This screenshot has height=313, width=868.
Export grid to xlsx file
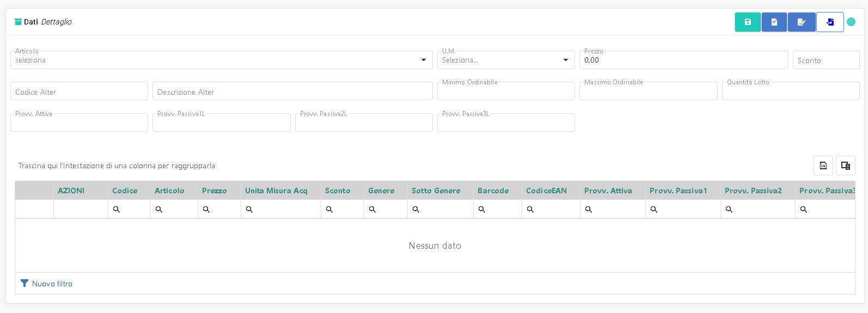[823, 165]
